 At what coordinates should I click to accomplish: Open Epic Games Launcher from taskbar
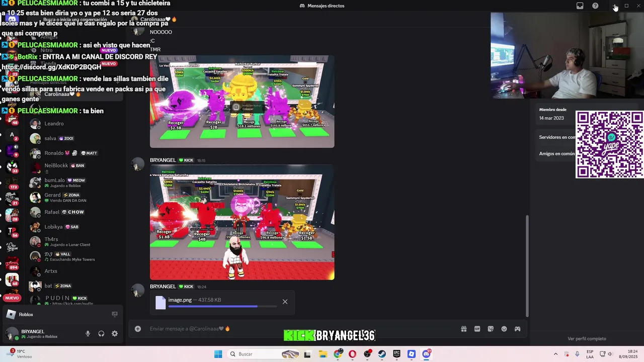[396, 354]
